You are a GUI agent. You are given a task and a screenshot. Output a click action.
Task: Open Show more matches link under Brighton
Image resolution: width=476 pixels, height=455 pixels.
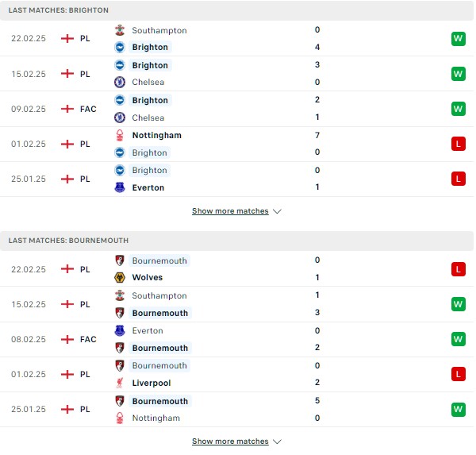pyautogui.click(x=230, y=211)
